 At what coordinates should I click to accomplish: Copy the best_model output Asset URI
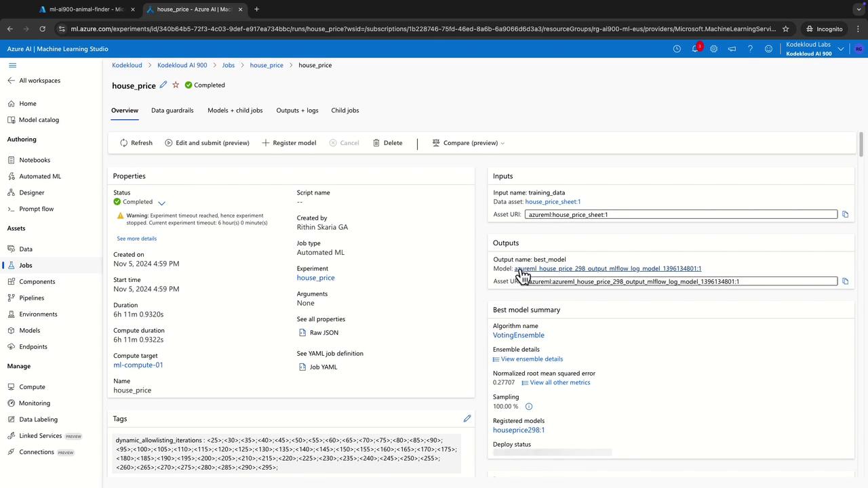pos(845,281)
